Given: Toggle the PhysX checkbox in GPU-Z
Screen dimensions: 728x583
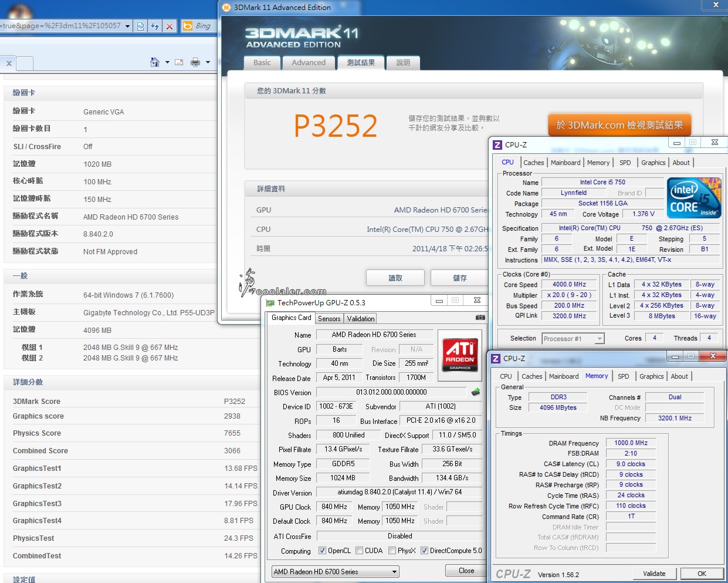Looking at the screenshot, I should tap(392, 551).
